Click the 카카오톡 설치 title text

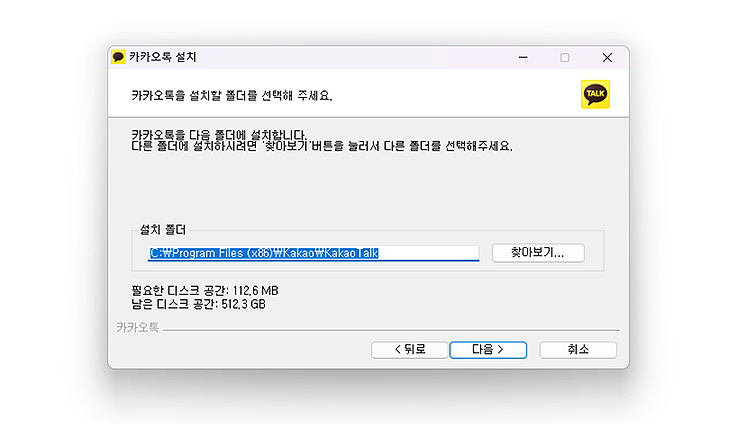coord(163,57)
